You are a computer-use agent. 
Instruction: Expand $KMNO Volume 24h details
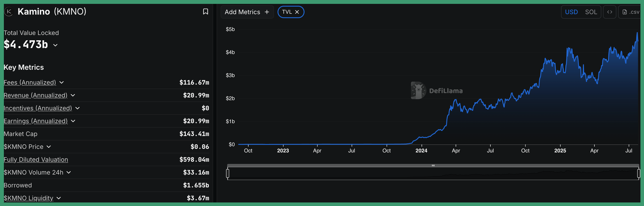[x=69, y=172]
